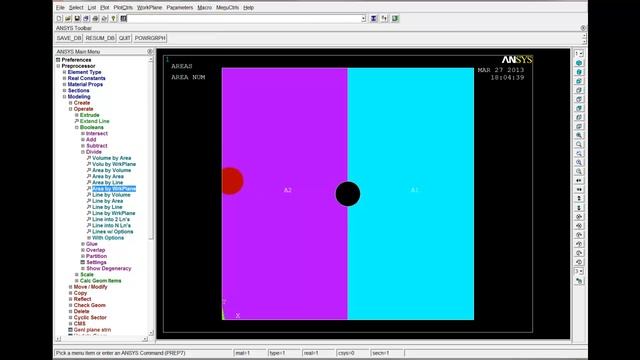Select the Left View icon
The height and width of the screenshot is (360, 640).
click(x=579, y=117)
